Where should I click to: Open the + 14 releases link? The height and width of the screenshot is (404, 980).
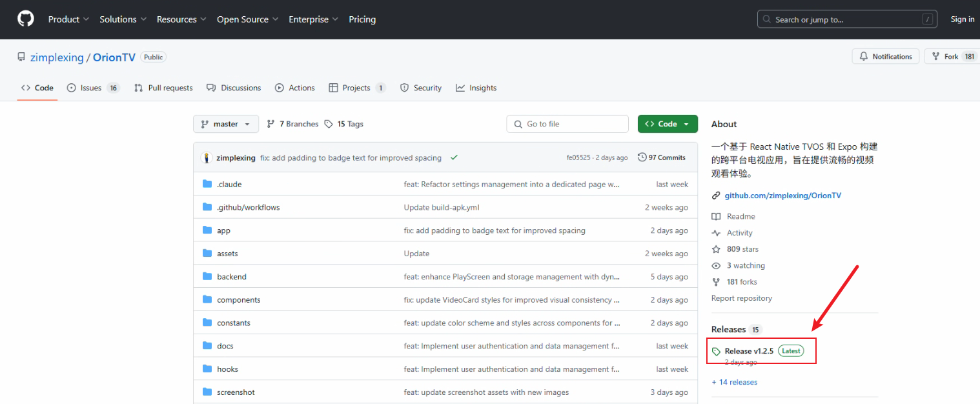pyautogui.click(x=735, y=382)
